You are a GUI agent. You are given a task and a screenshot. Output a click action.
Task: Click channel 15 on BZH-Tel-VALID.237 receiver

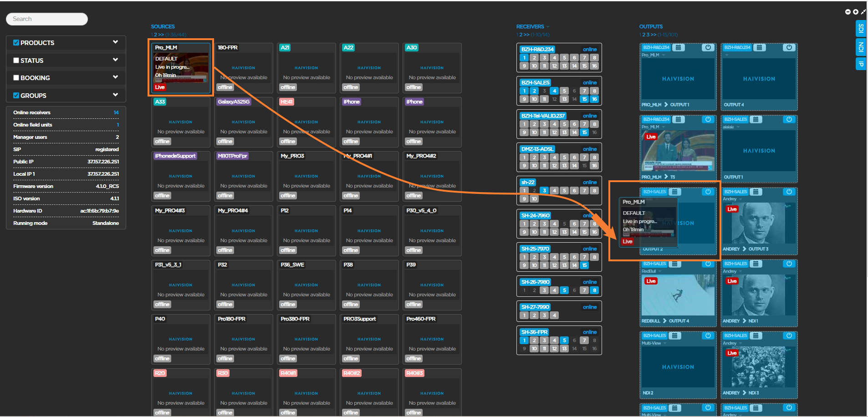[584, 132]
